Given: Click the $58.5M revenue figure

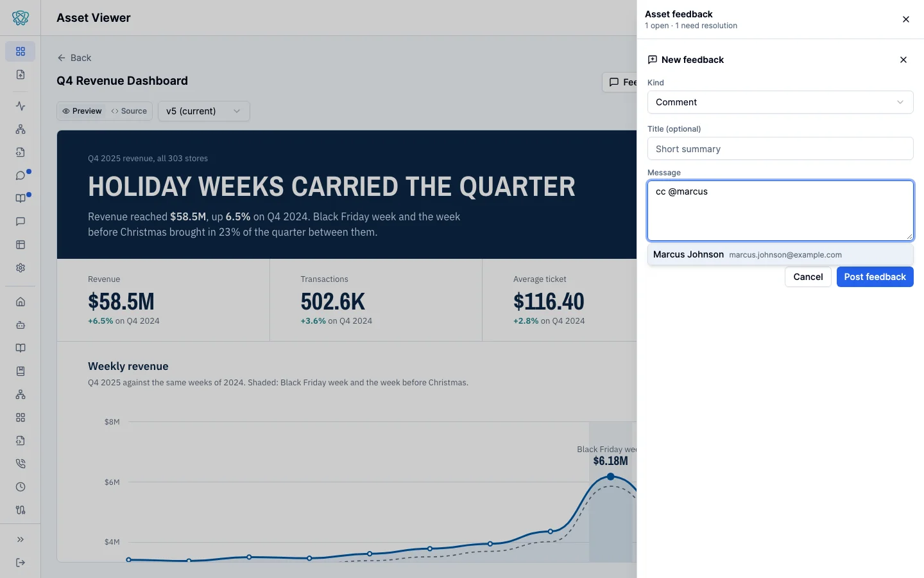Looking at the screenshot, I should [121, 301].
